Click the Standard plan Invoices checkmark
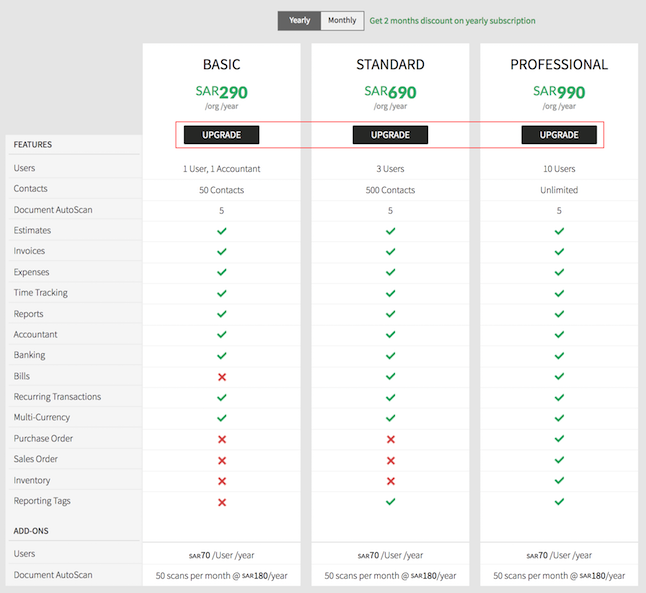646x593 pixels. pos(391,251)
